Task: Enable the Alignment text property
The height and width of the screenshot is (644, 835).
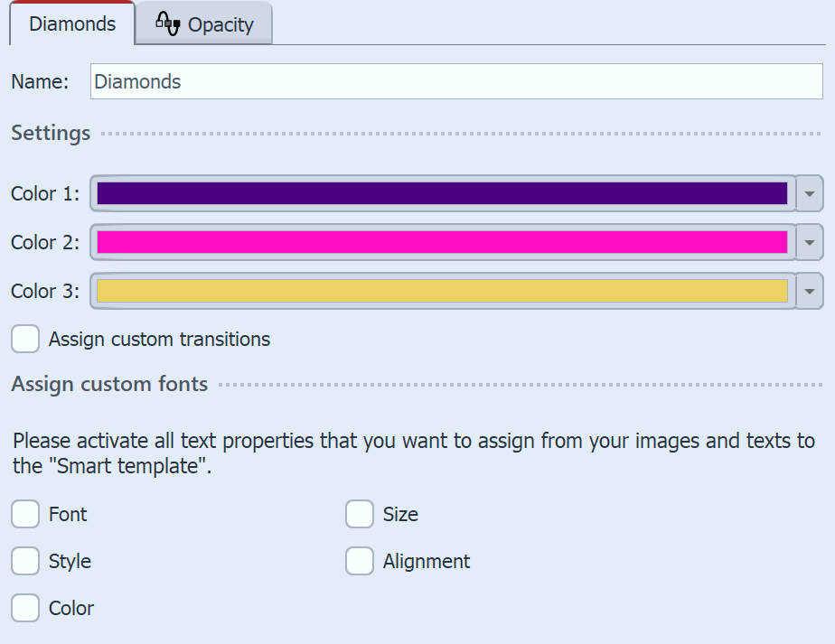Action: click(359, 561)
